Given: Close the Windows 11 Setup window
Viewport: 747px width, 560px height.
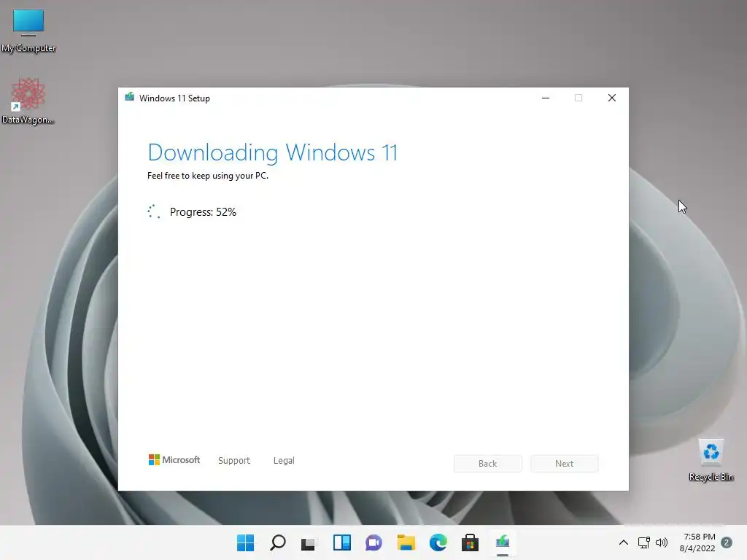Looking at the screenshot, I should (x=612, y=98).
